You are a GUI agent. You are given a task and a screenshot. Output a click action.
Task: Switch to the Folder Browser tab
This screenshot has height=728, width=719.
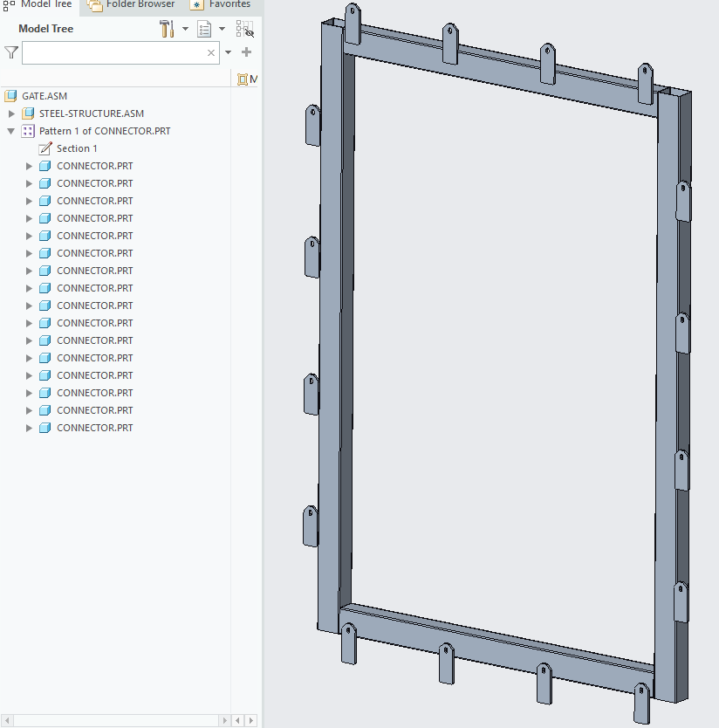(x=131, y=4)
